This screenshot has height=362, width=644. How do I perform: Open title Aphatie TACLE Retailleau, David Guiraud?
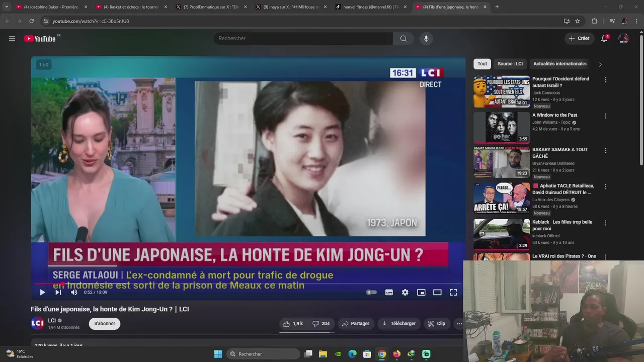pyautogui.click(x=563, y=189)
